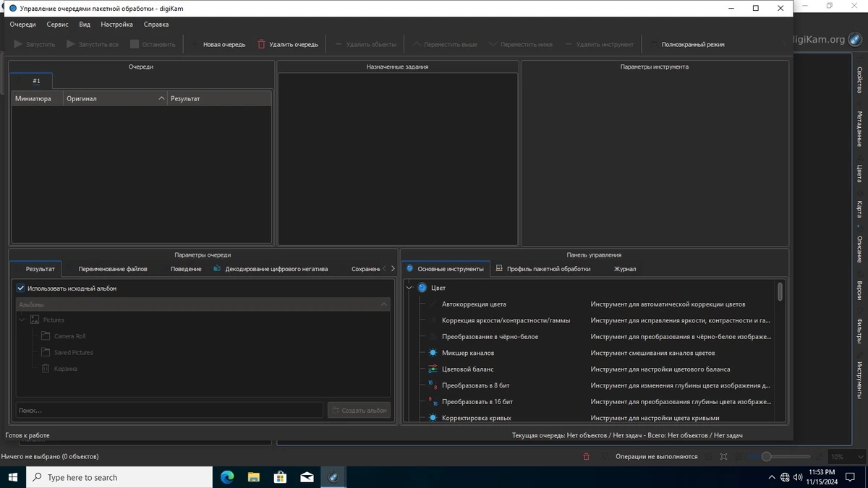Click the Цветовой баланс tool icon

point(433,369)
